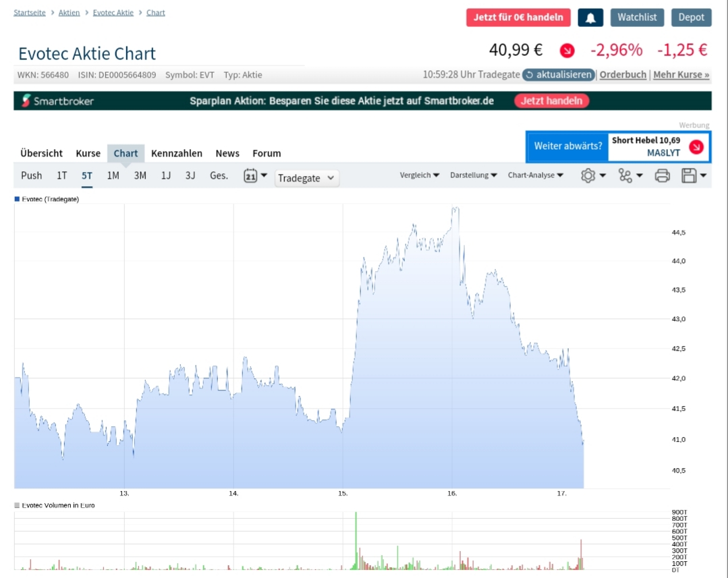
Task: Click the Watchlist button
Action: [637, 18]
